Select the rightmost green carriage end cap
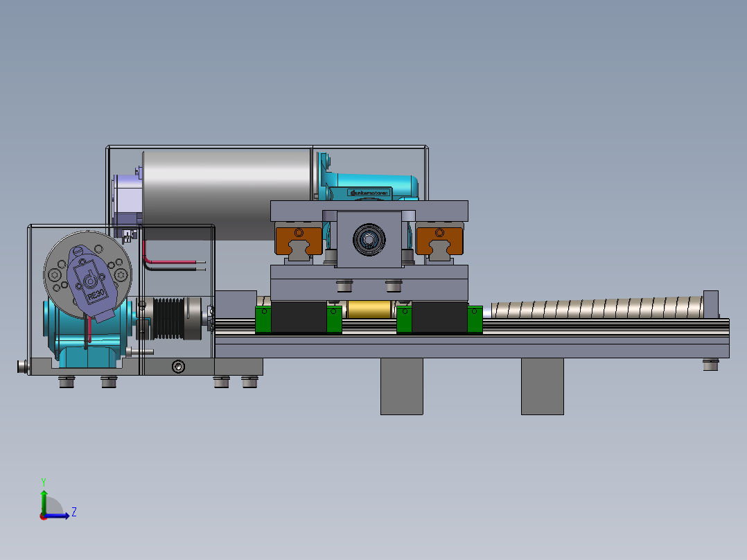Image resolution: width=747 pixels, height=560 pixels. 475,320
